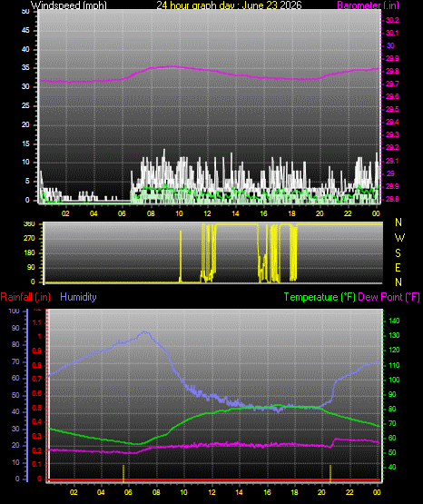Select the Dew Point (°F) legend label
This screenshot has height=504, width=423.
389,297
